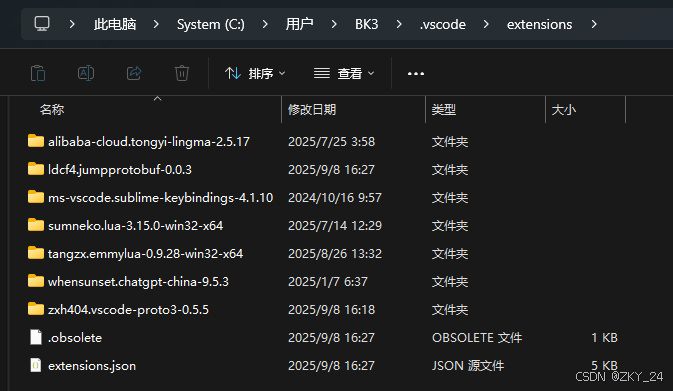Click date 2025/8/26 13:32
The width and height of the screenshot is (673, 391).
pos(335,254)
